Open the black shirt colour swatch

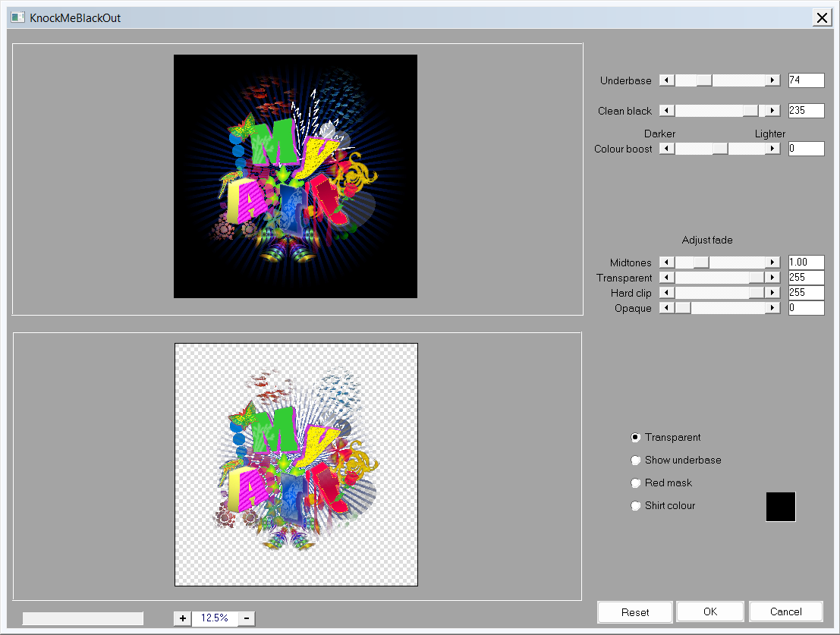tap(781, 507)
